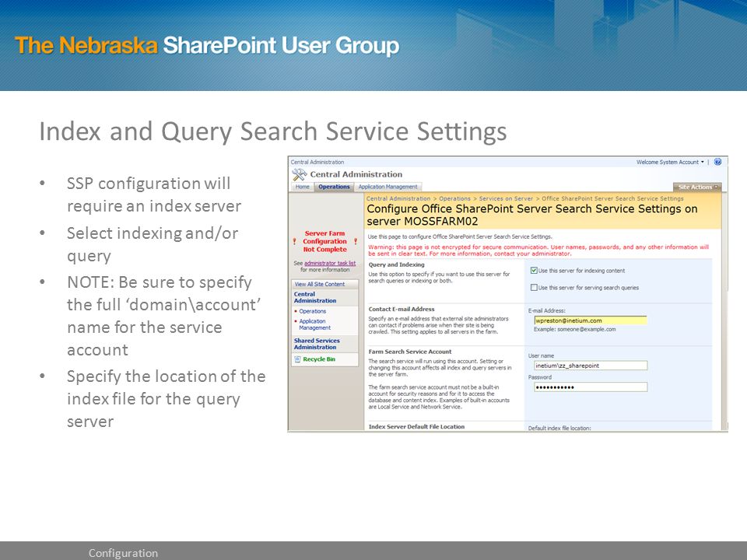Check 'Use this server for serving search queries'
The height and width of the screenshot is (560, 747).
point(534,288)
